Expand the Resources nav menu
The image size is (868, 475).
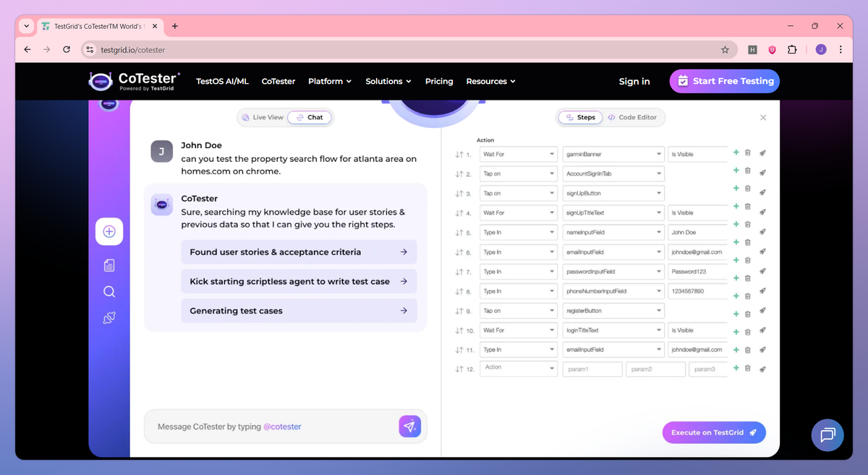490,81
